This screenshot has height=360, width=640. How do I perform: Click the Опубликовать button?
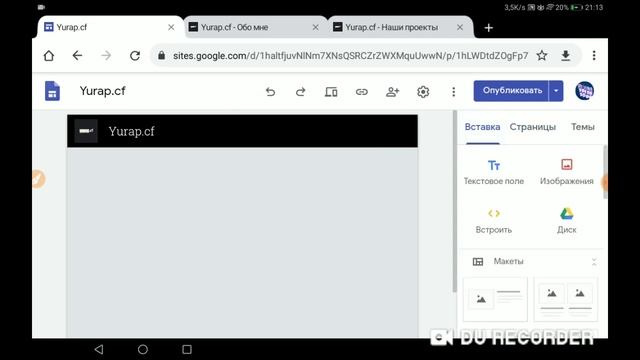point(511,91)
